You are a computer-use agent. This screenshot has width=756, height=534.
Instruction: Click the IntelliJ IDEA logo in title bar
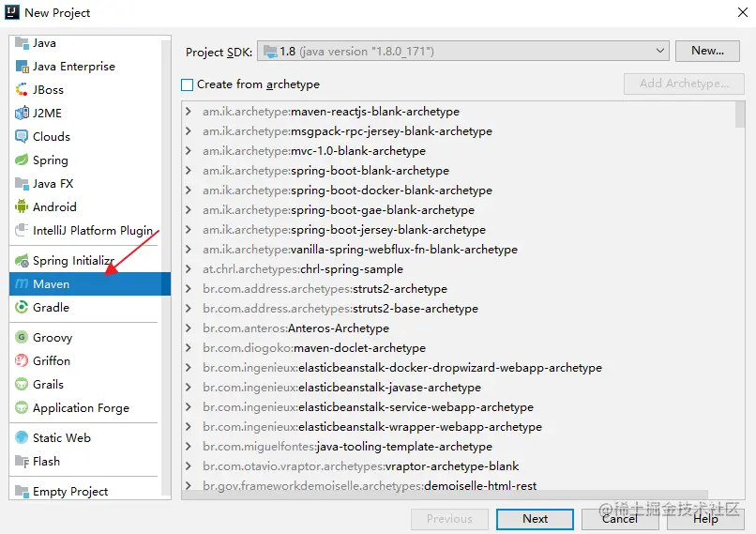point(12,12)
